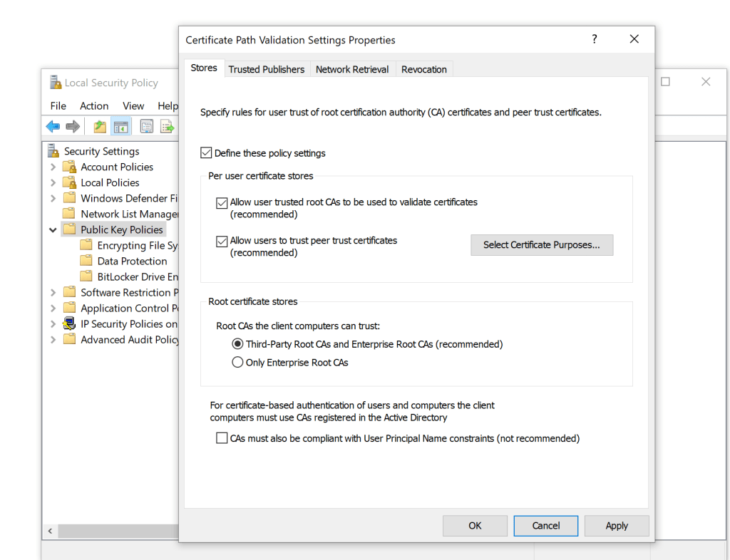Switch to the Trusted Publishers tab

tap(266, 69)
